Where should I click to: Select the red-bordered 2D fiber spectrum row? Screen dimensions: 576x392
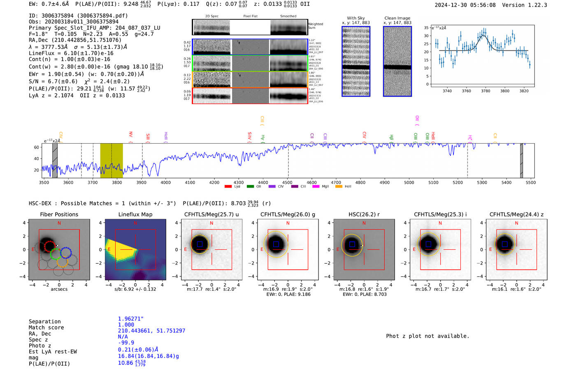[x=250, y=96]
